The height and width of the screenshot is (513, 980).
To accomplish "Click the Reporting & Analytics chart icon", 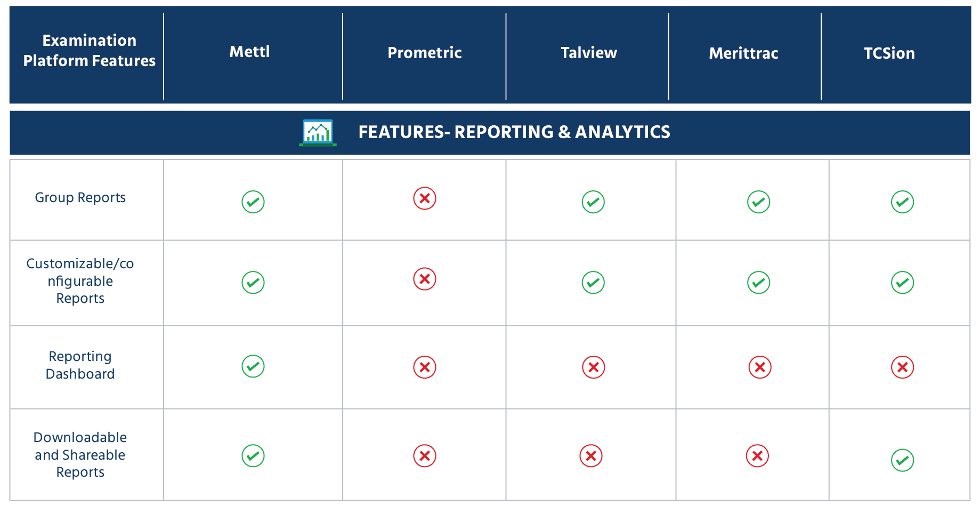I will click(x=318, y=132).
